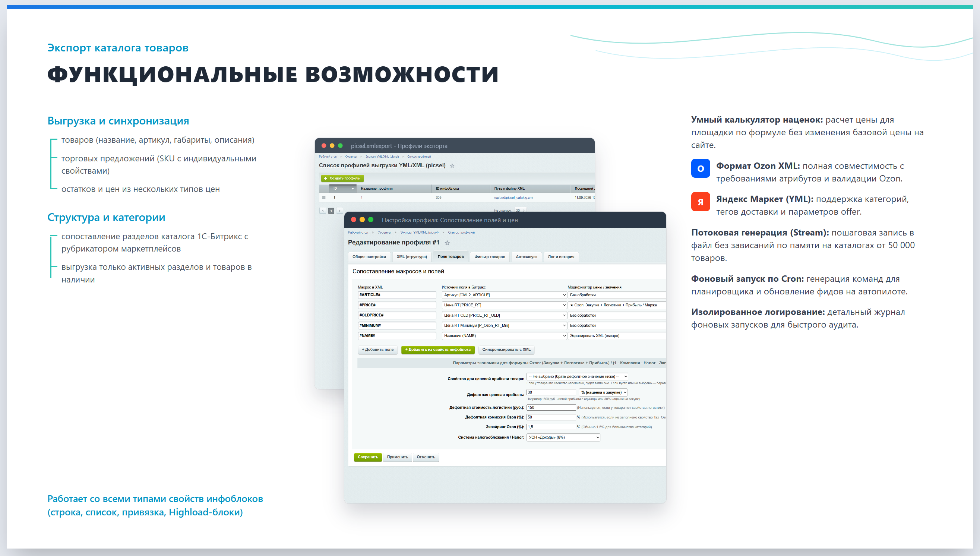
Task: Expand source dropdown 'Артикул [CML2_ARTICLE]'
Action: click(x=504, y=295)
